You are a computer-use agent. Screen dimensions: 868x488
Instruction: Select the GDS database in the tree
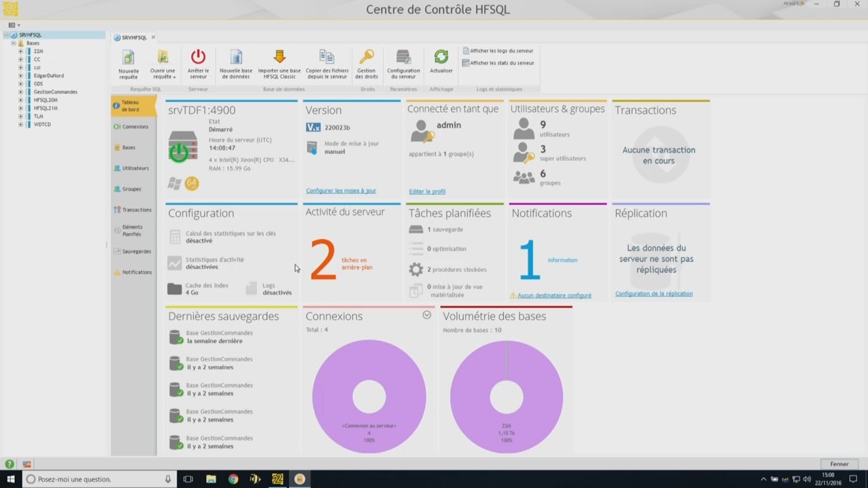38,83
